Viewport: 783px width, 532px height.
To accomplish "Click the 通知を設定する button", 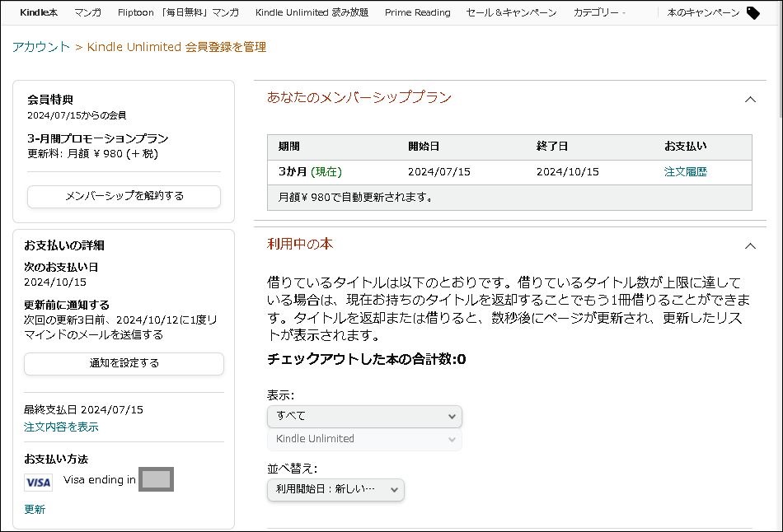I will pos(124,363).
